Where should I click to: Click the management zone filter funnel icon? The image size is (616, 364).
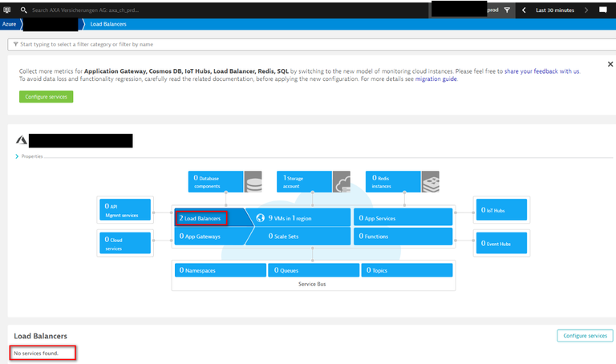click(x=506, y=10)
